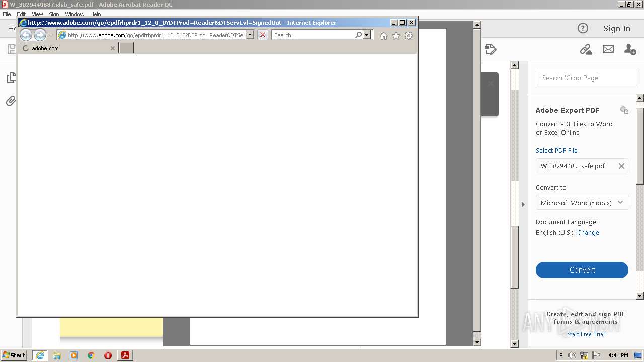
Task: Open Internet Explorer's Home page icon
Action: coord(384,36)
